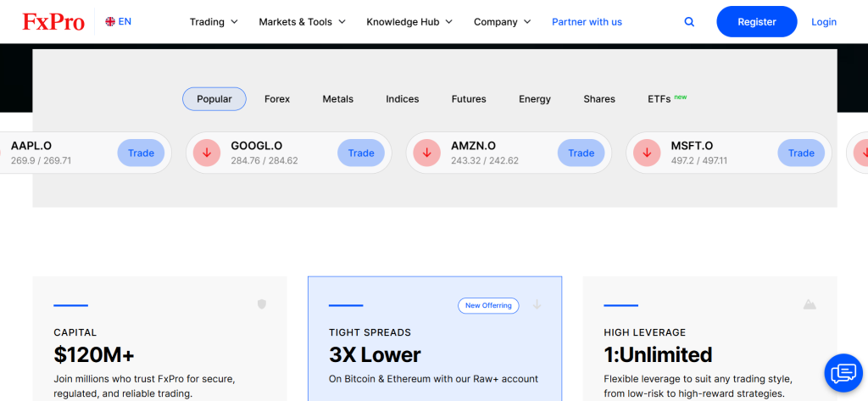Image resolution: width=868 pixels, height=401 pixels.
Task: Click the red down arrow beside GOOGL.O
Action: pos(207,153)
